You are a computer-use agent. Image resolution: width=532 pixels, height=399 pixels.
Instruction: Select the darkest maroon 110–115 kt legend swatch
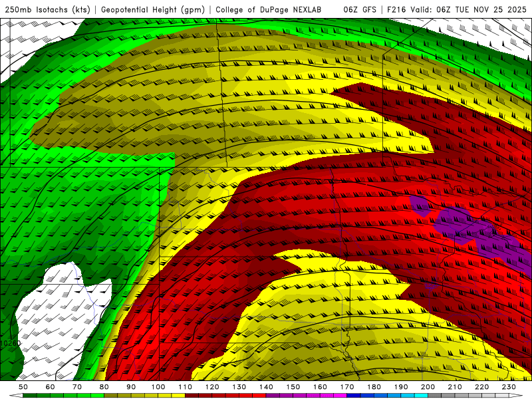tap(192, 395)
